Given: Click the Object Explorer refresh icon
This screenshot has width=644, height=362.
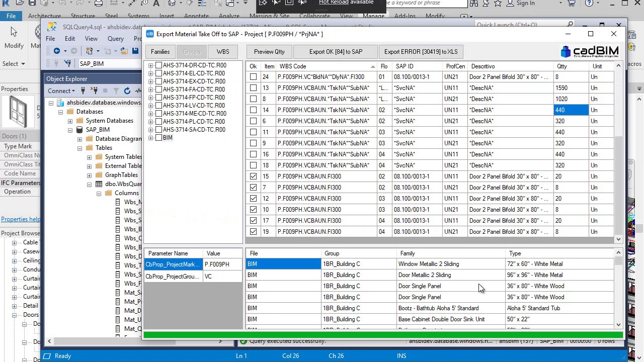Looking at the screenshot, I should point(127,90).
